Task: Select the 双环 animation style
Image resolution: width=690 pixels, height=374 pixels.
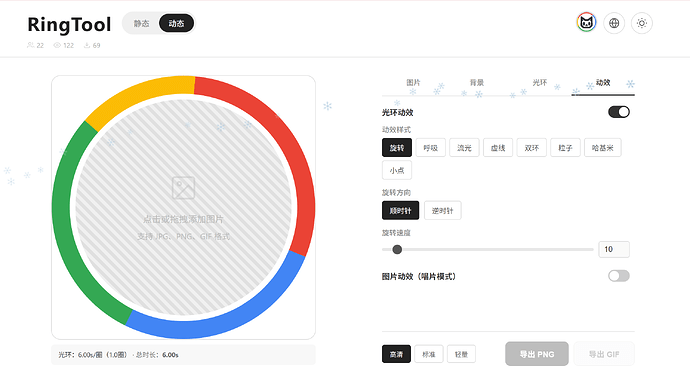Action: pos(532,148)
